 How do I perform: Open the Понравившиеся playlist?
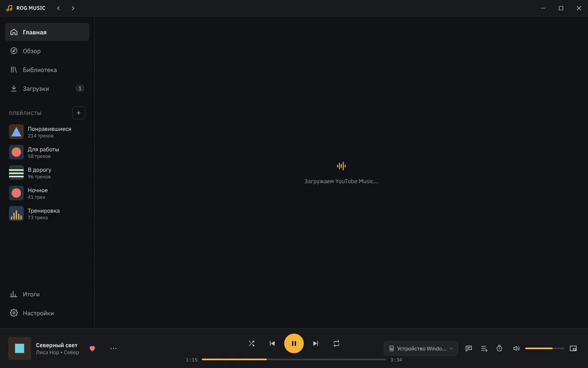47,132
